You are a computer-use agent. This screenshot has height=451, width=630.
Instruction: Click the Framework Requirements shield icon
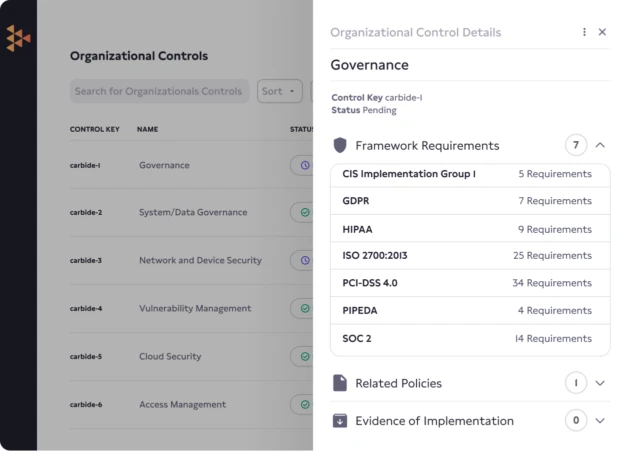click(x=340, y=145)
